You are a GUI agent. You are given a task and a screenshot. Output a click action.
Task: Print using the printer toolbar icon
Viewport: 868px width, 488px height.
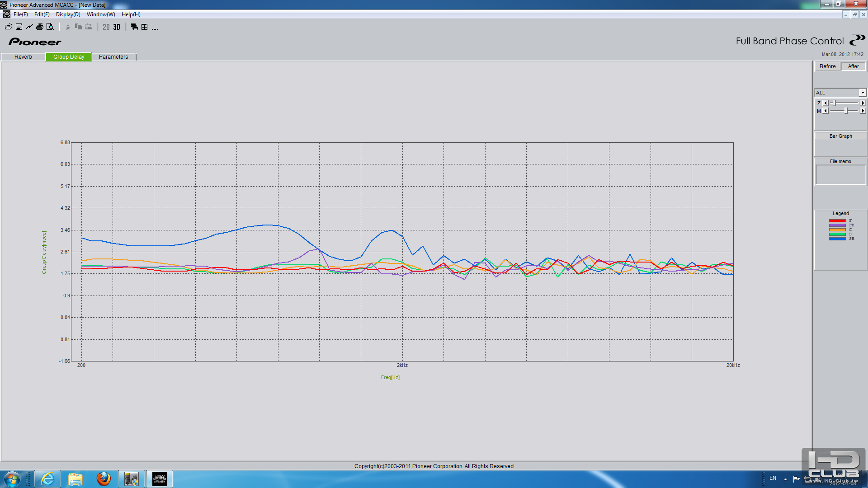(x=40, y=27)
